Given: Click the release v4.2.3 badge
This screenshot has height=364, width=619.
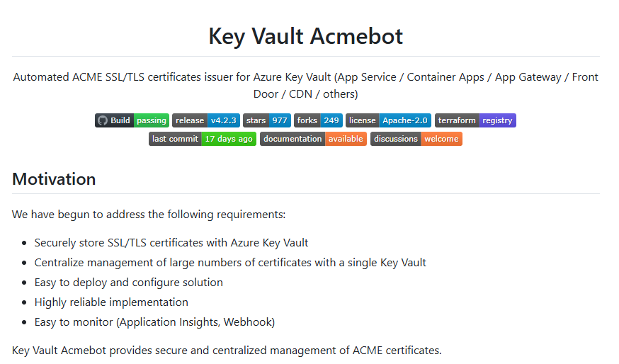Looking at the screenshot, I should coord(206,120).
